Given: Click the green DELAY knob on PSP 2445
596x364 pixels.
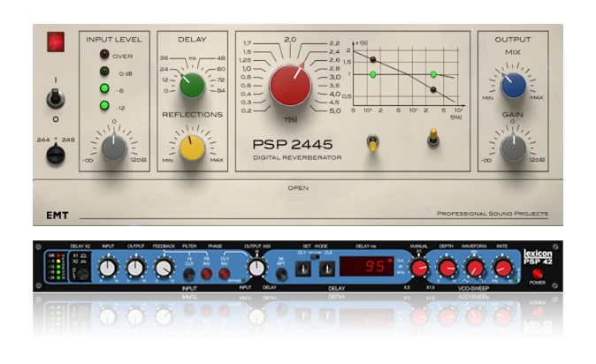Looking at the screenshot, I should [x=192, y=85].
